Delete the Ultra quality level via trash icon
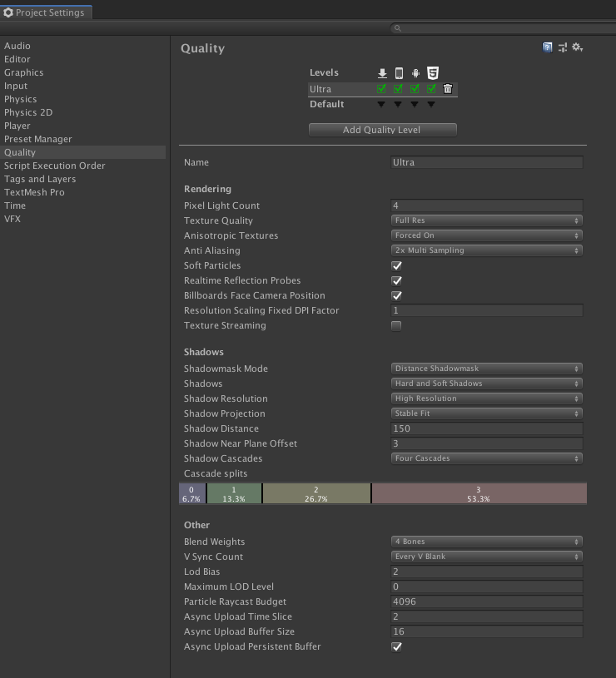 (448, 89)
